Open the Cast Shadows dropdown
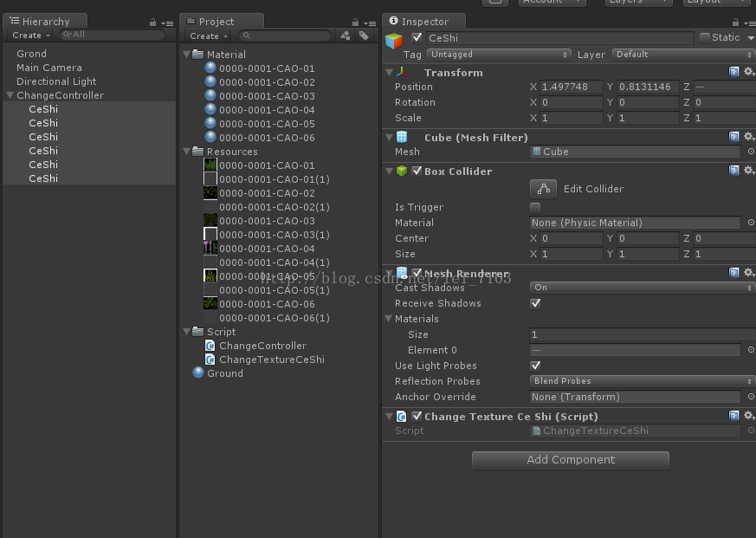756x538 pixels. [x=643, y=288]
